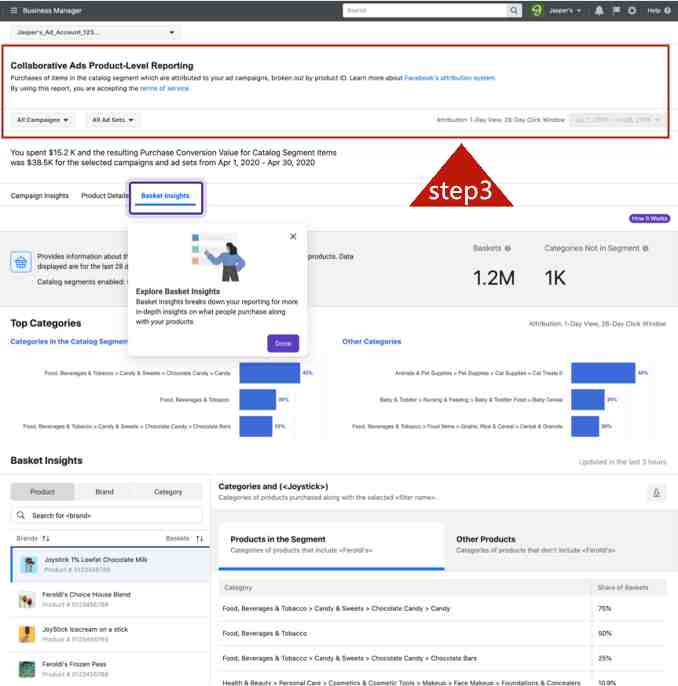Click the search icon in brand search field

[21, 515]
